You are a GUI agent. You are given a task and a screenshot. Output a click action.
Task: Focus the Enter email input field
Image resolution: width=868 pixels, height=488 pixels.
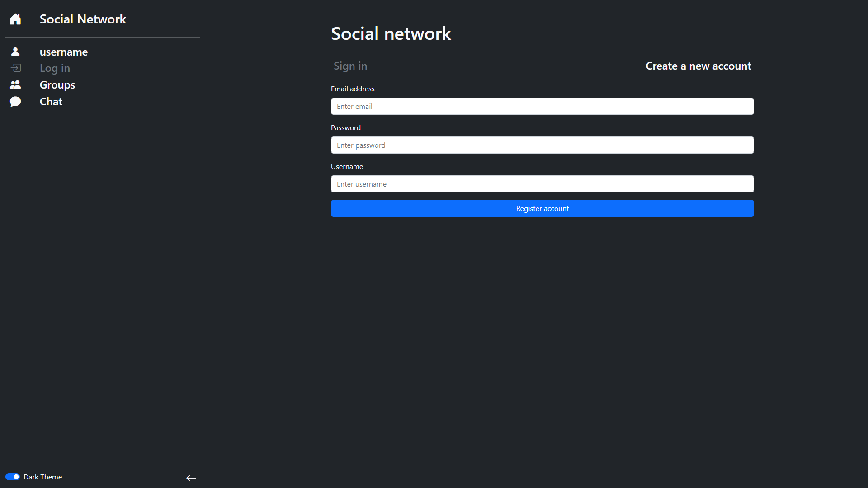(x=542, y=106)
